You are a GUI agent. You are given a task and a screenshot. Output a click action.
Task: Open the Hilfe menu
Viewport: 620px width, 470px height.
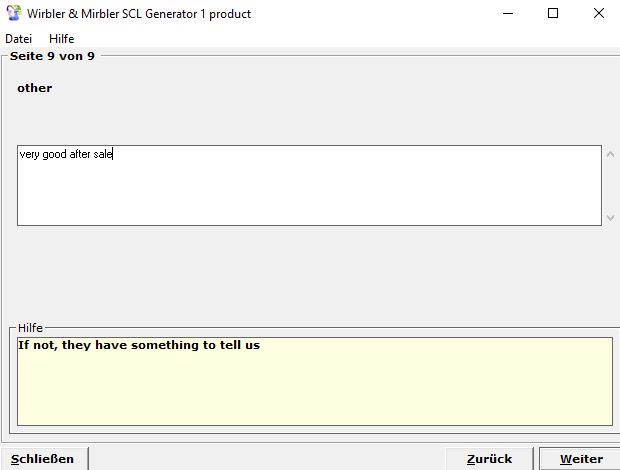tap(61, 39)
